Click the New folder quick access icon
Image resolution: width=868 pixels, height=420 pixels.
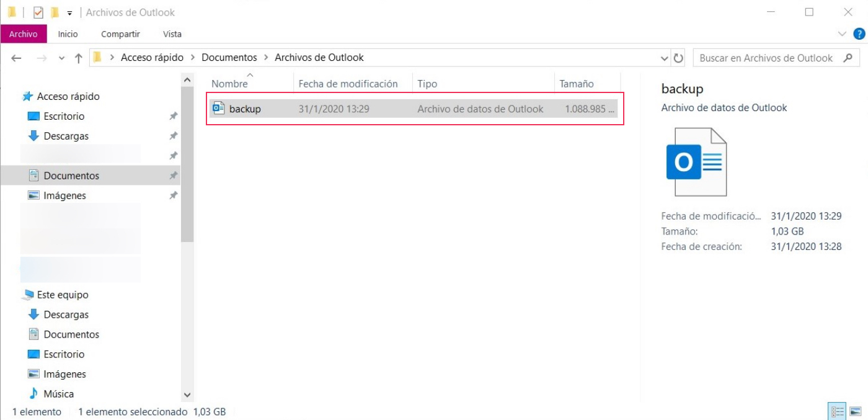55,12
